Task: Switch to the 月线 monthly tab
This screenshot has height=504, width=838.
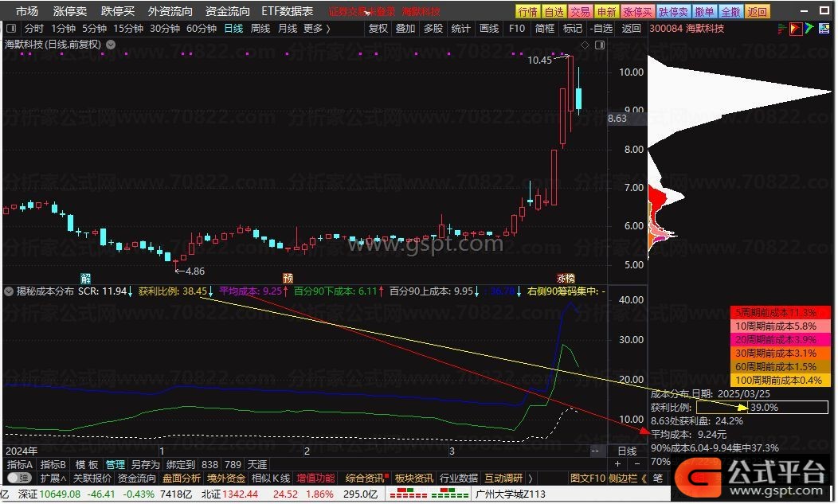Action: click(288, 29)
